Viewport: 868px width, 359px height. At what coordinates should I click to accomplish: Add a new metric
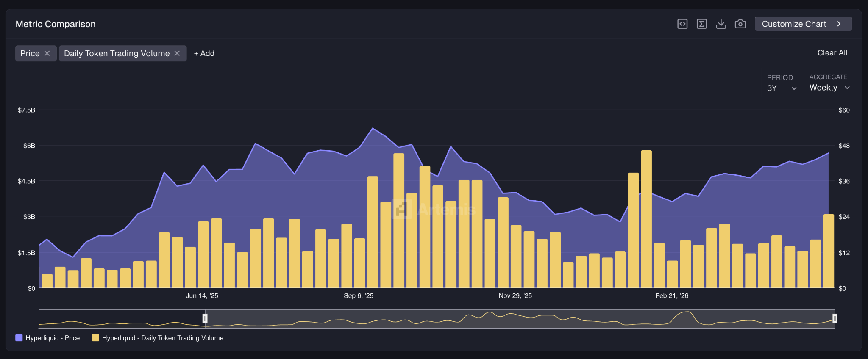tap(204, 53)
